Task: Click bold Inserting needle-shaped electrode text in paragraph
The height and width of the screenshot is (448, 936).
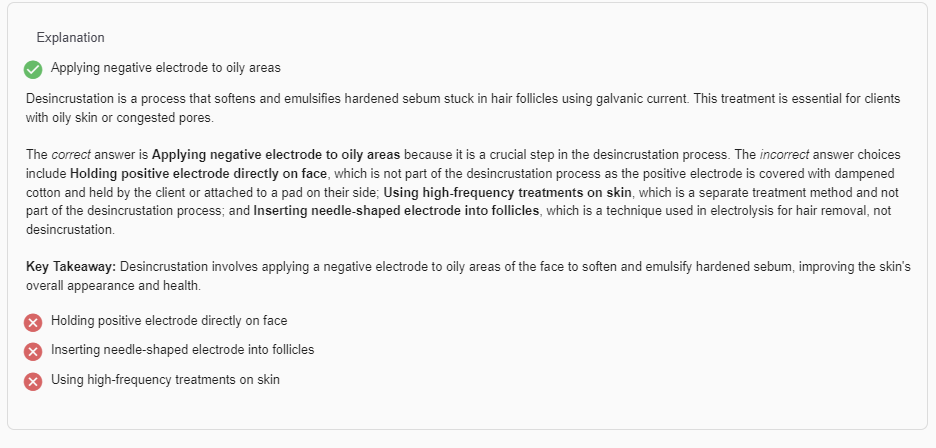Action: pyautogui.click(x=396, y=211)
